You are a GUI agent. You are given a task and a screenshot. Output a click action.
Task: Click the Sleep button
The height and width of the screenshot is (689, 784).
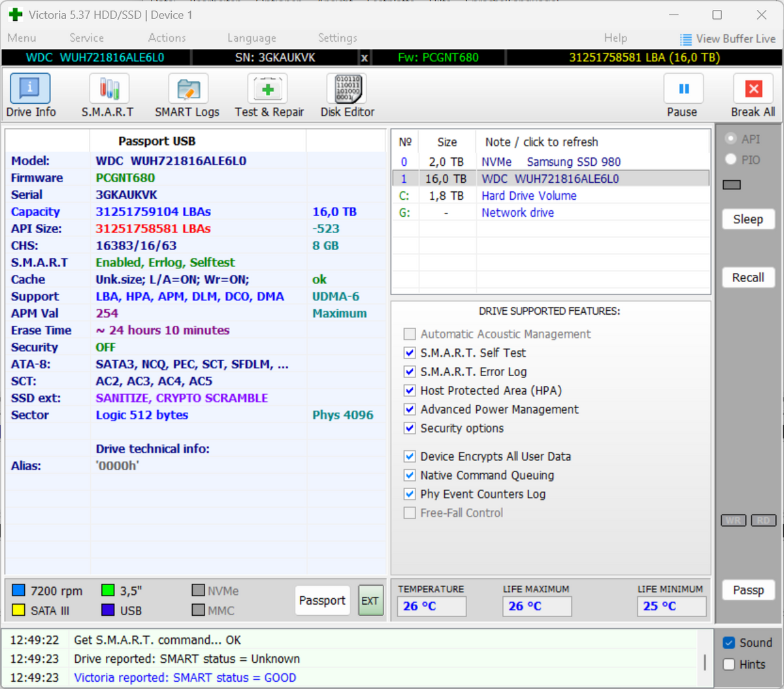coord(748,219)
